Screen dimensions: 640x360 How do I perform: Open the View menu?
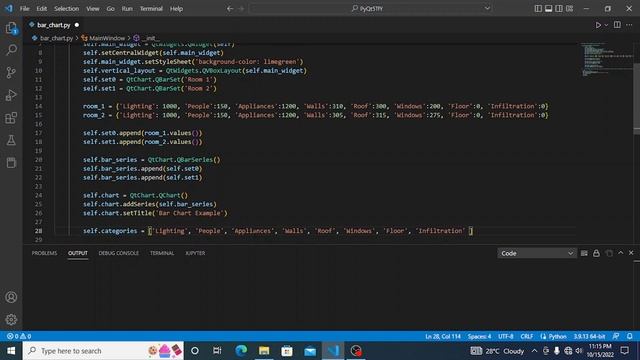point(93,9)
